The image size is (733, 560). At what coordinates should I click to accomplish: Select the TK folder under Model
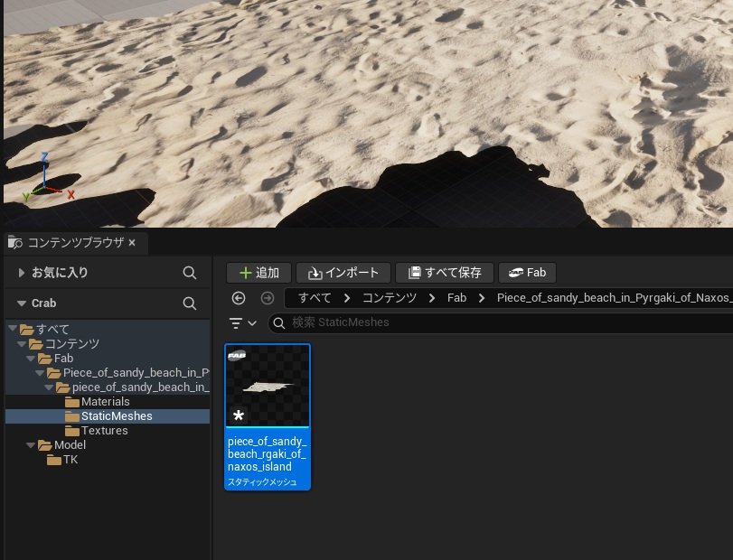pos(70,460)
